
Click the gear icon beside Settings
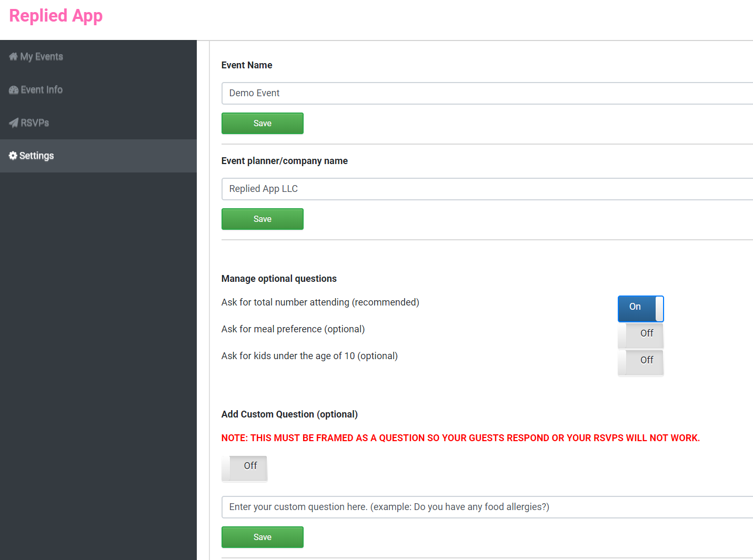pyautogui.click(x=12, y=156)
